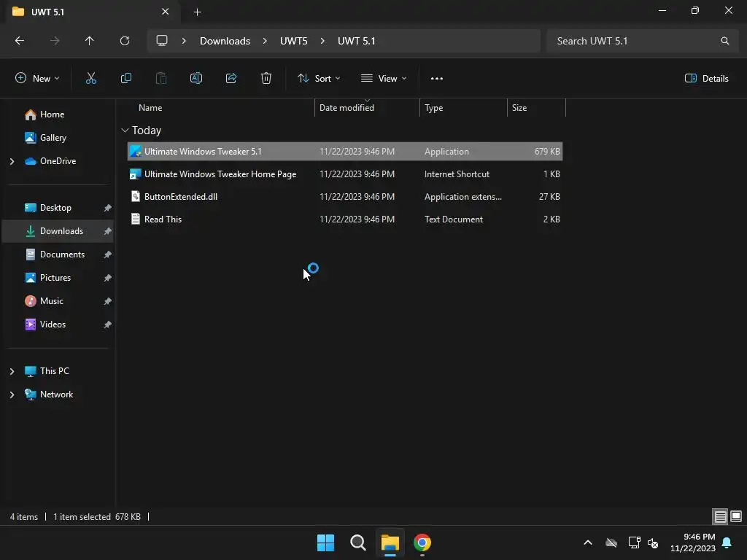Open the See more ellipsis menu
The image size is (747, 560).
pyautogui.click(x=437, y=79)
